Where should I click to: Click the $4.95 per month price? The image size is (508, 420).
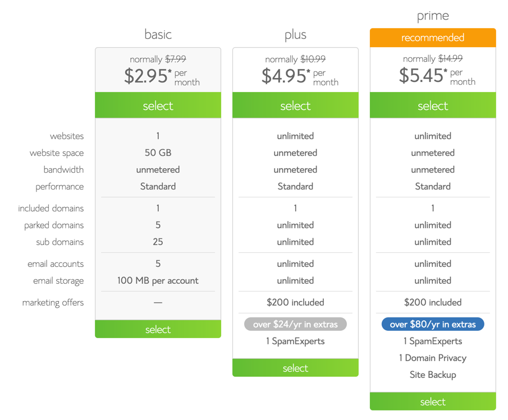(x=285, y=76)
